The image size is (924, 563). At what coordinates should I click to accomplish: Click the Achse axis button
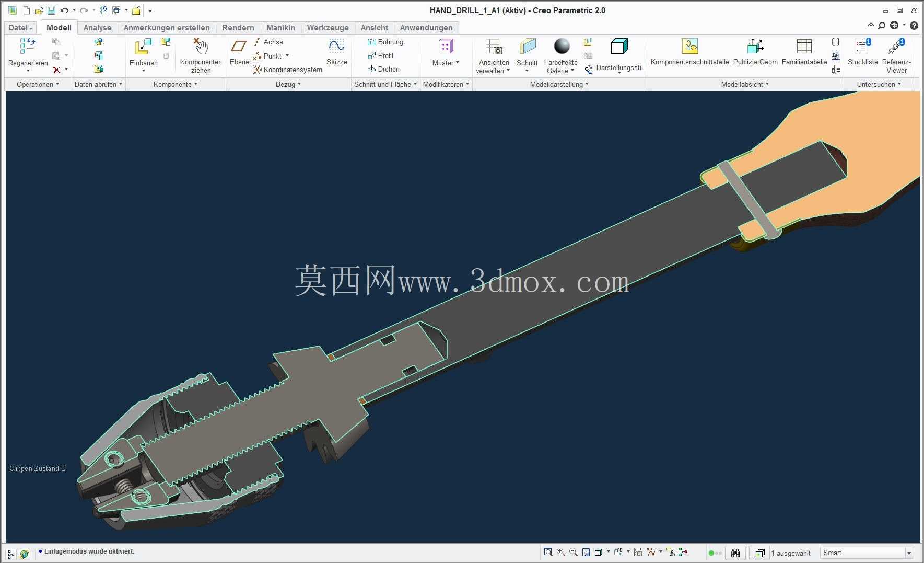pos(268,42)
